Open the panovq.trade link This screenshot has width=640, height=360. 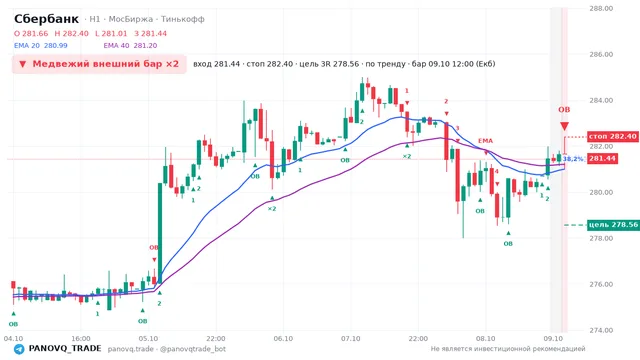point(131,349)
